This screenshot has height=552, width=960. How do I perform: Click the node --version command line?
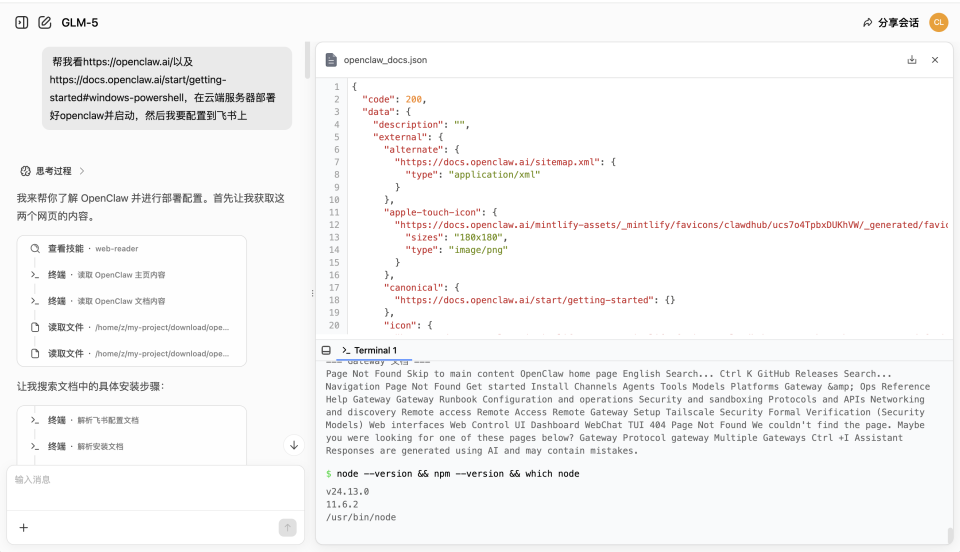[452, 474]
